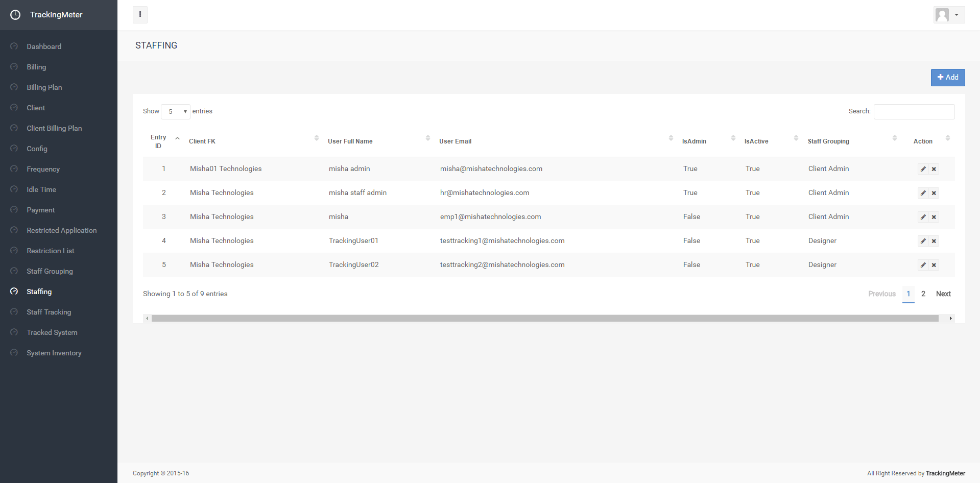Image resolution: width=980 pixels, height=483 pixels.
Task: Sort the table by the Entry ID column
Action: pyautogui.click(x=159, y=141)
